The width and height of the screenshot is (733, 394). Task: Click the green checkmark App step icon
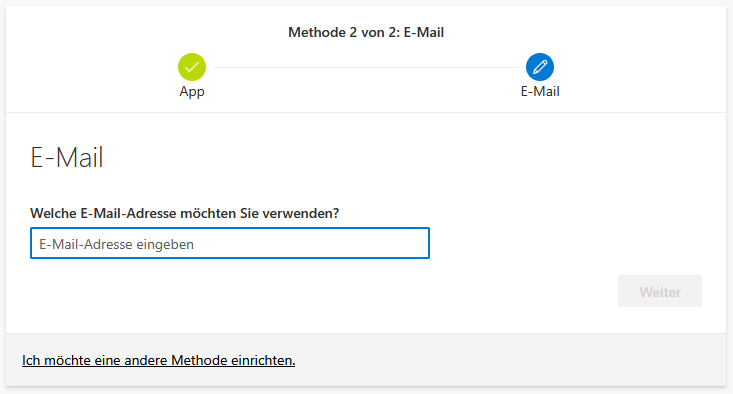192,67
